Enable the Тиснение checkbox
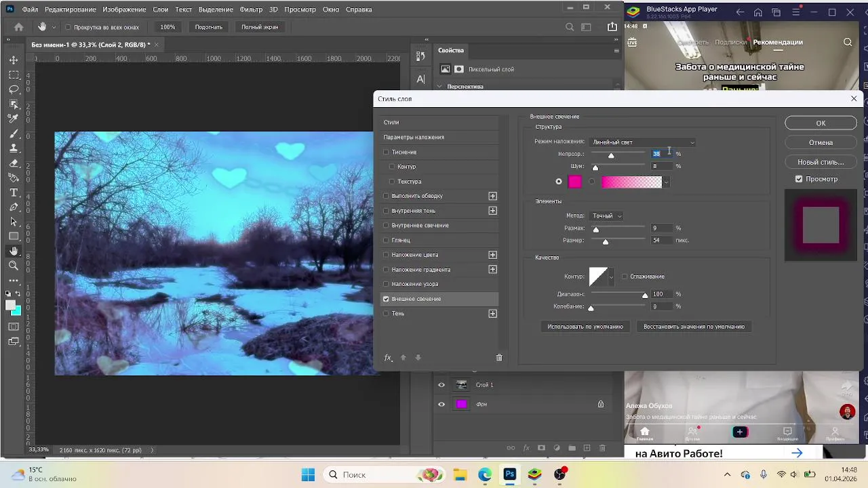Viewport: 868px width, 488px height. click(386, 152)
